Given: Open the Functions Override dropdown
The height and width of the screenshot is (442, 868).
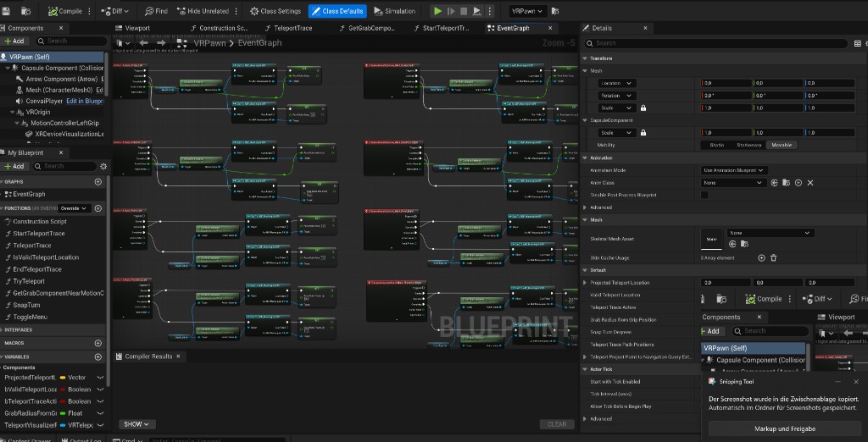Looking at the screenshot, I should pyautogui.click(x=75, y=208).
